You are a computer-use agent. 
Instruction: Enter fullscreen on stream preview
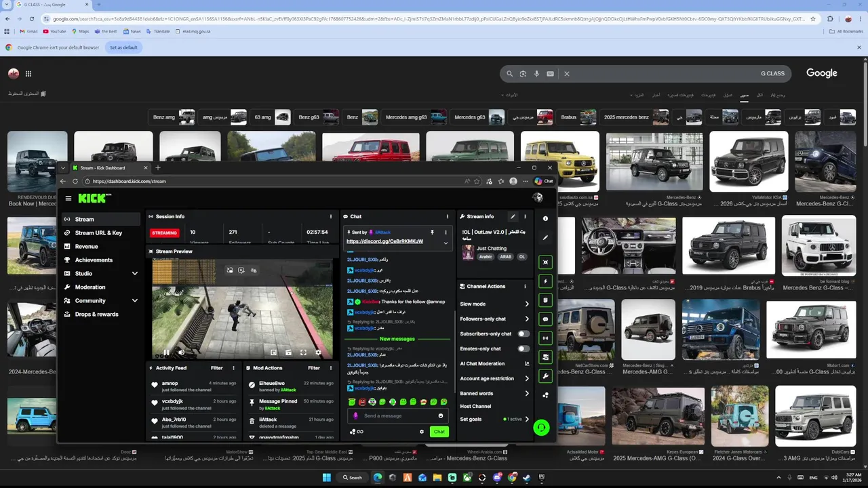303,352
